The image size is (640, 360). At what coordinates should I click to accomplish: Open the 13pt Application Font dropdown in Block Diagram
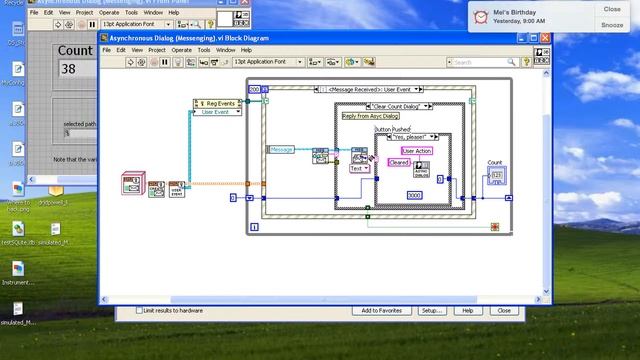coord(268,62)
